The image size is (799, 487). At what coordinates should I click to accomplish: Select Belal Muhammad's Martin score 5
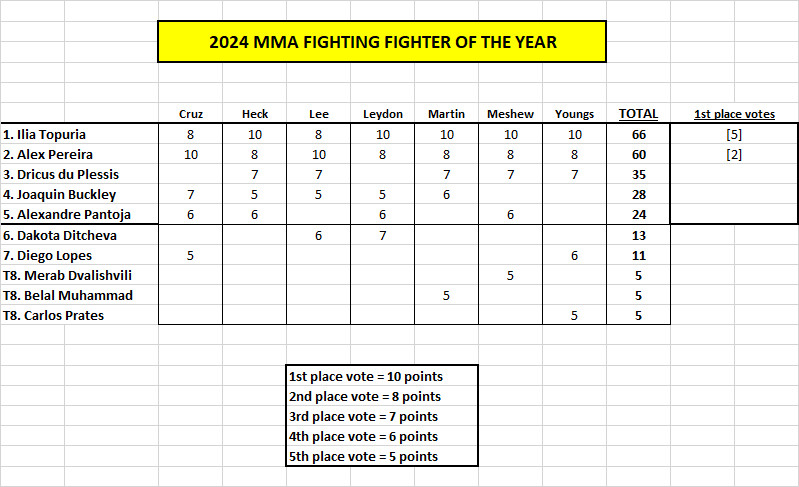click(446, 295)
